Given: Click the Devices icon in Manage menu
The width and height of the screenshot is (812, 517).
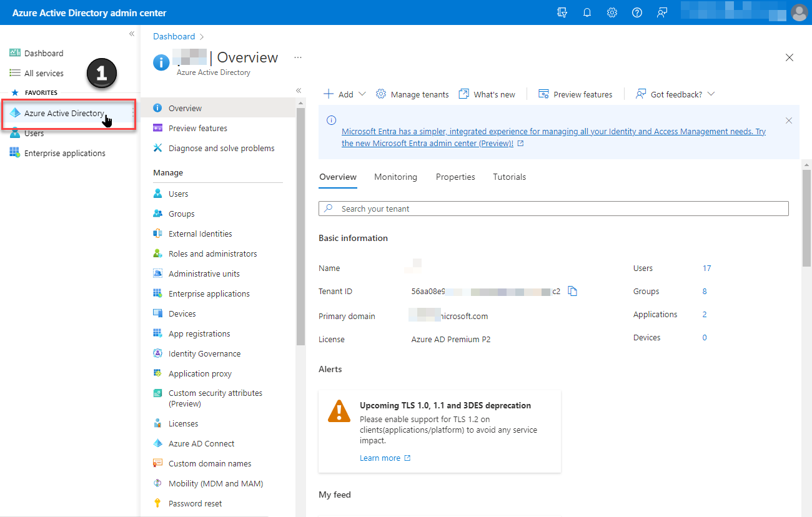Looking at the screenshot, I should click(x=157, y=313).
